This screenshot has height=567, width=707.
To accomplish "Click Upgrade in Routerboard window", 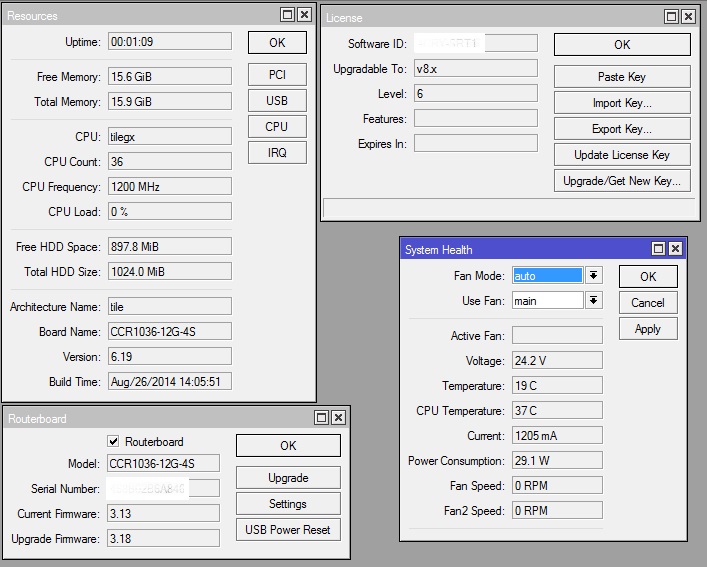I will (288, 478).
